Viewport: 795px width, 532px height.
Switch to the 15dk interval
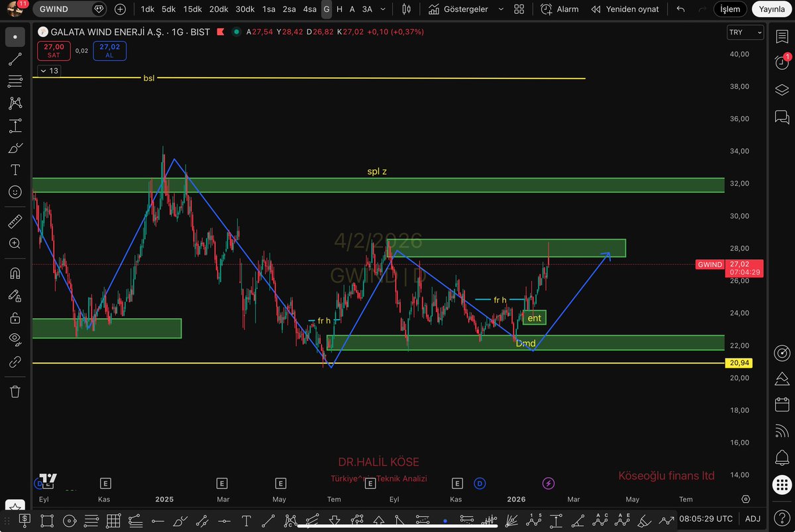(x=193, y=9)
